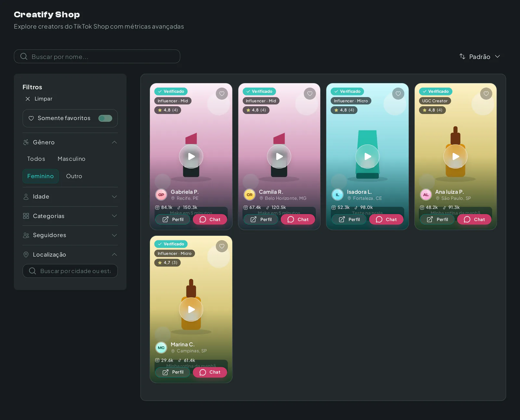Click the CR avatar of Camila R.
520x420 pixels.
click(x=250, y=195)
